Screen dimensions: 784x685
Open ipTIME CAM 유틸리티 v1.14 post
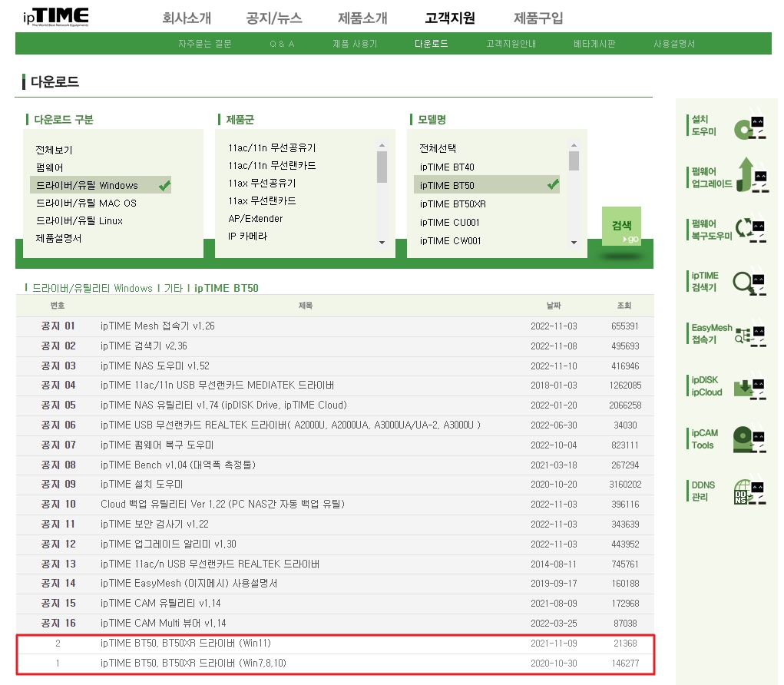click(x=160, y=604)
